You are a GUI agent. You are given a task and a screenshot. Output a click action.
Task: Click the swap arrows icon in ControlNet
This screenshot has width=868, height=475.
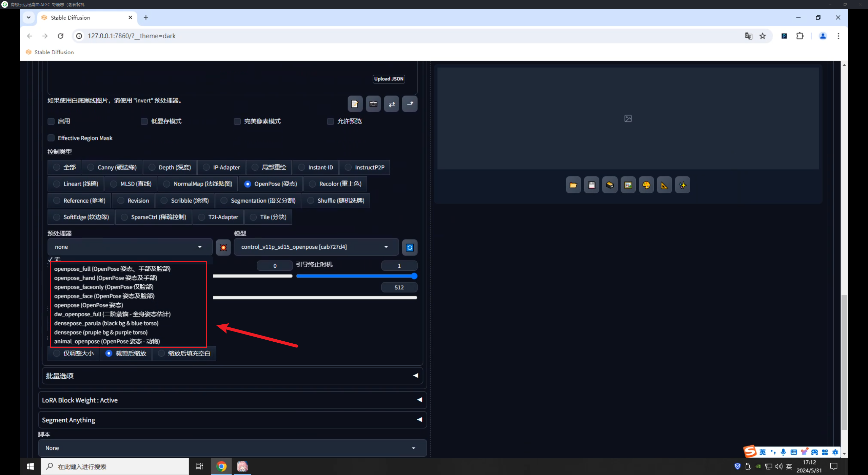tap(391, 104)
